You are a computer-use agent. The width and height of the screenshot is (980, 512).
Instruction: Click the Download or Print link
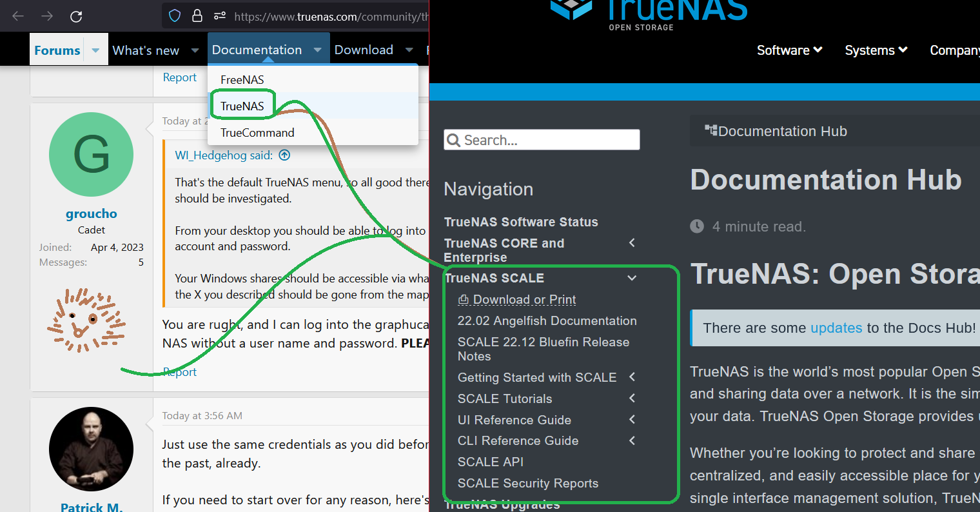click(517, 300)
